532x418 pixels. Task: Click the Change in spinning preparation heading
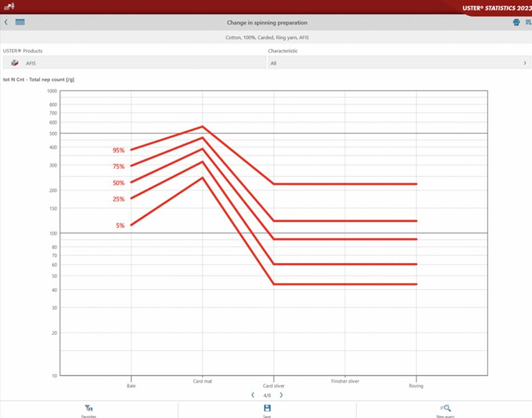coord(267,23)
